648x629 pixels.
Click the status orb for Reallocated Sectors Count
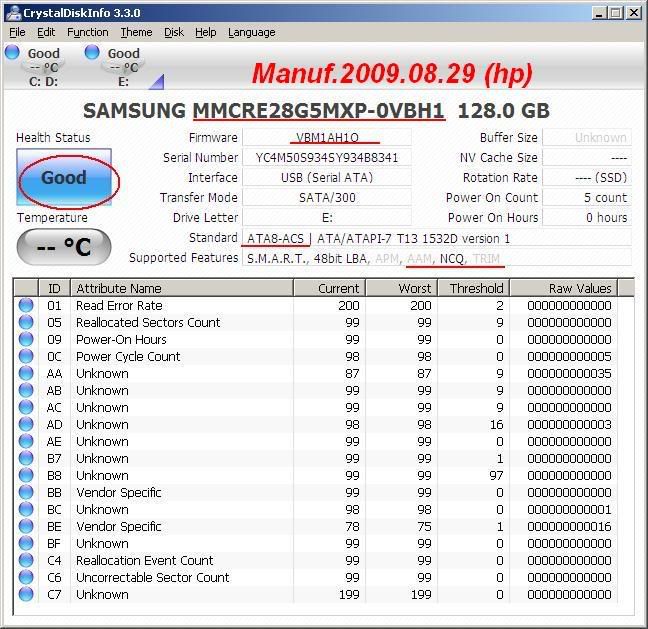[x=26, y=322]
